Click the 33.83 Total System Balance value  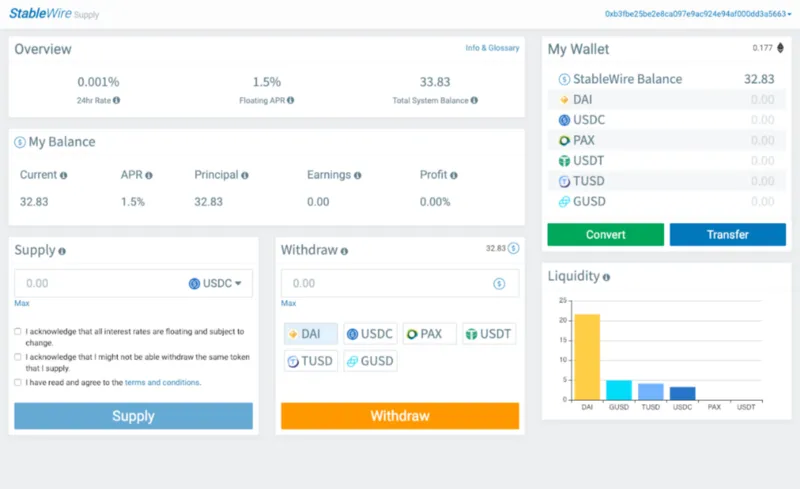click(435, 82)
